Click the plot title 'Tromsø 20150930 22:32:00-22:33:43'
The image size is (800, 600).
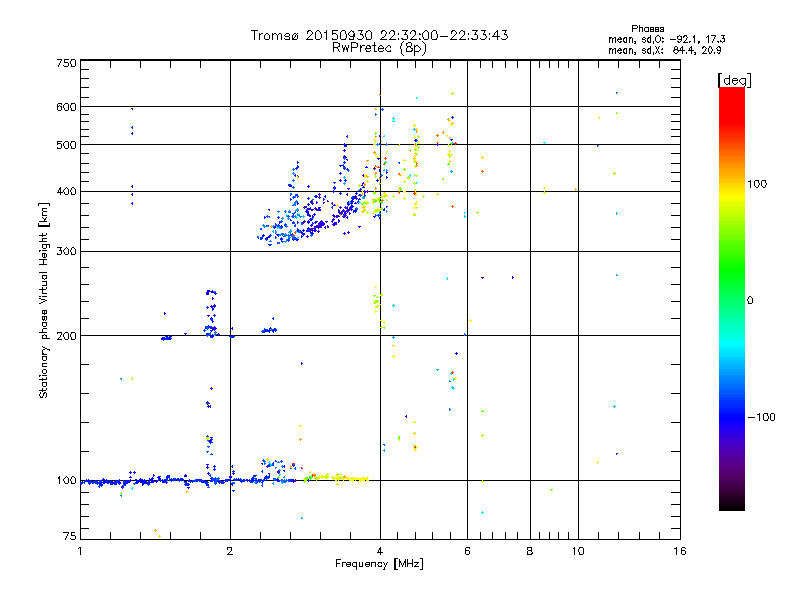[379, 35]
